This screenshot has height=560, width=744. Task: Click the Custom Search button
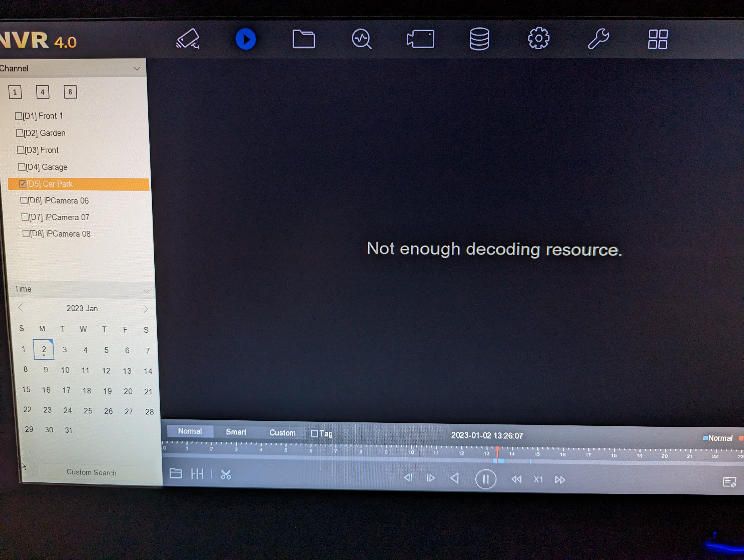tap(91, 472)
